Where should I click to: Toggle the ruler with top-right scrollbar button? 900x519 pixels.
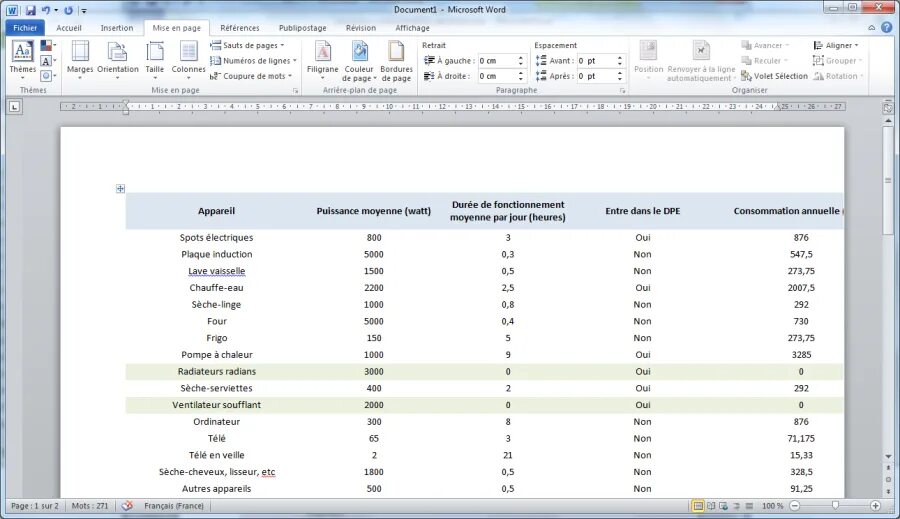click(x=888, y=107)
